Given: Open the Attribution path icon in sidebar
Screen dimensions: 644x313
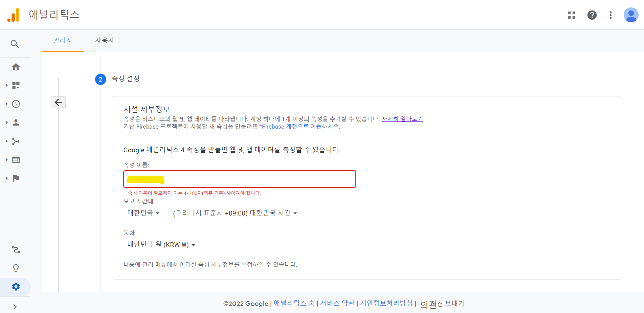Looking at the screenshot, I should pyautogui.click(x=16, y=250).
